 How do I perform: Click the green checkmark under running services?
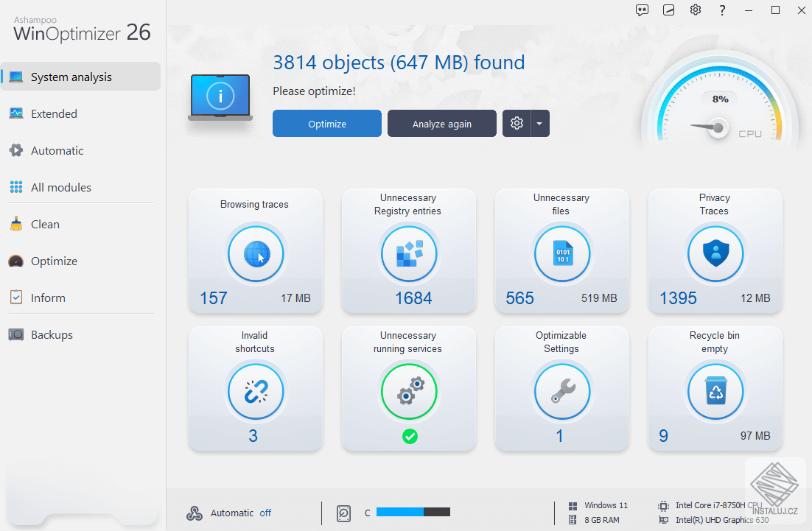(x=410, y=436)
